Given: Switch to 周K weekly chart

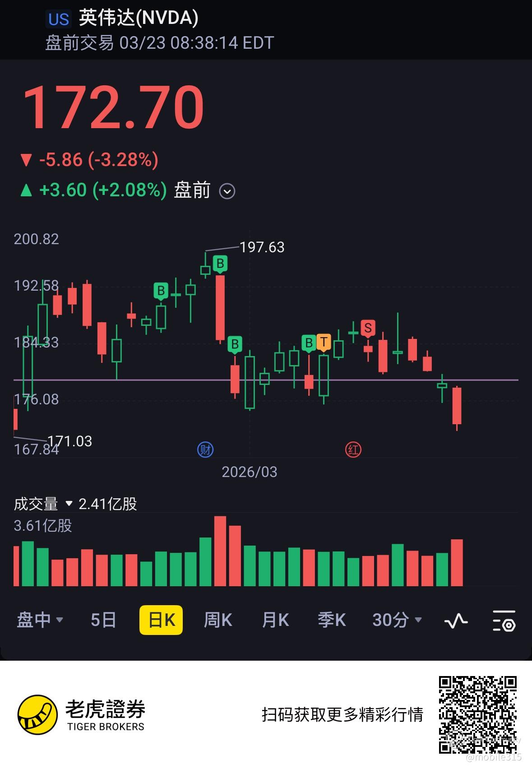Looking at the screenshot, I should click(x=218, y=620).
